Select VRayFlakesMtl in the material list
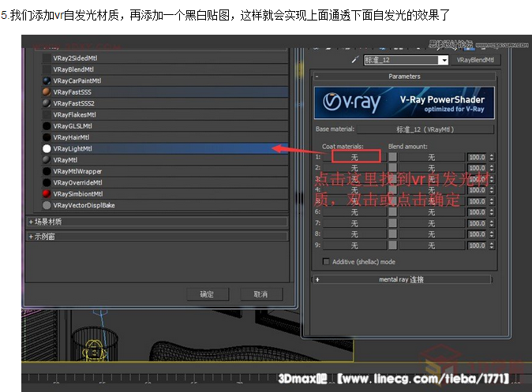The width and height of the screenshot is (532, 392). [165, 114]
